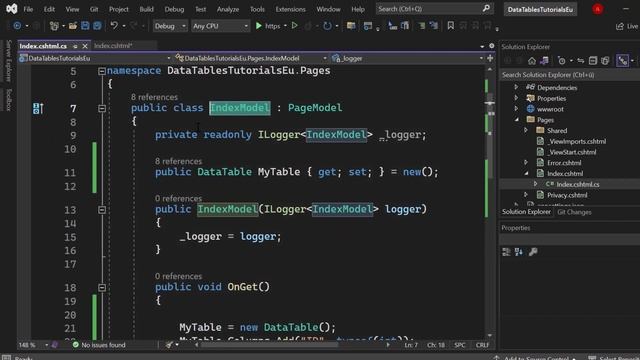Collapse the Pages folder node
The image size is (640, 360).
(517, 120)
